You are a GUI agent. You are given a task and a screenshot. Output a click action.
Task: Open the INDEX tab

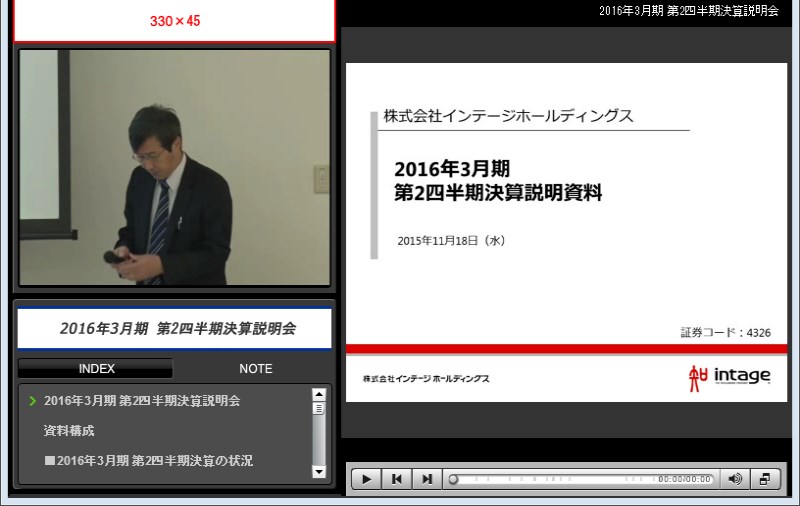tap(95, 368)
